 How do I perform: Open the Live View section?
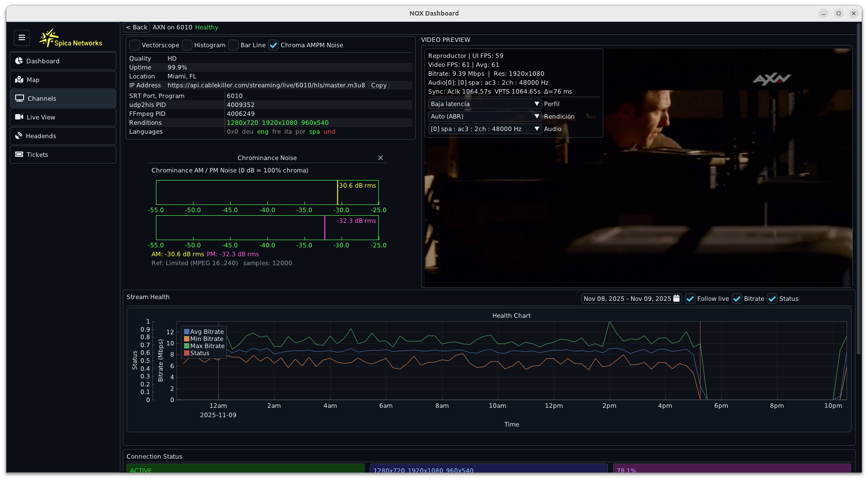(x=63, y=117)
